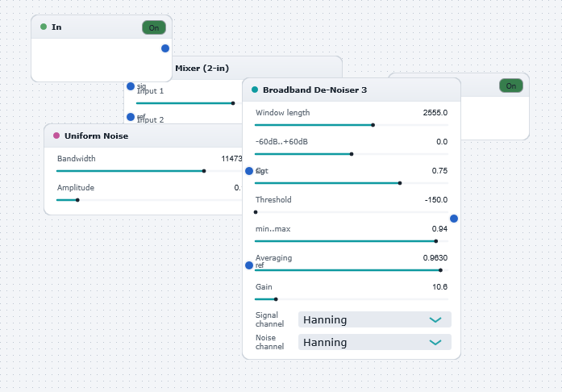This screenshot has height=392, width=562.
Task: Click the Mixer sig input port
Action: 131,86
